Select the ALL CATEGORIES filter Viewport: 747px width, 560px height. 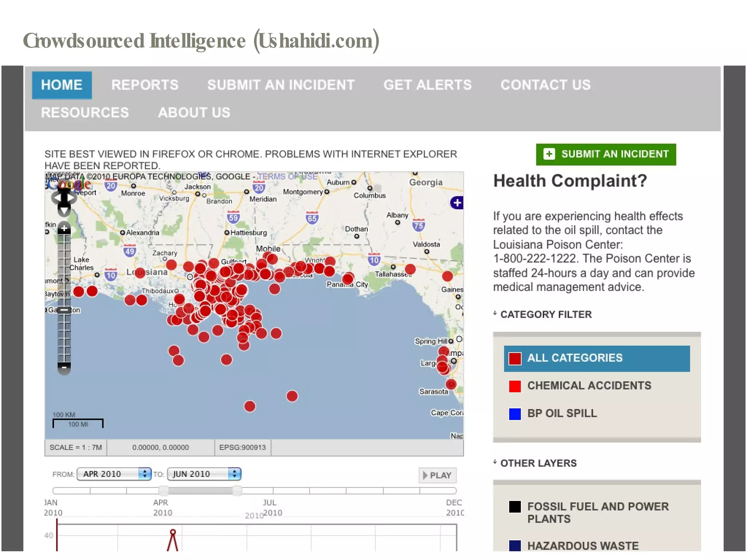coord(597,358)
